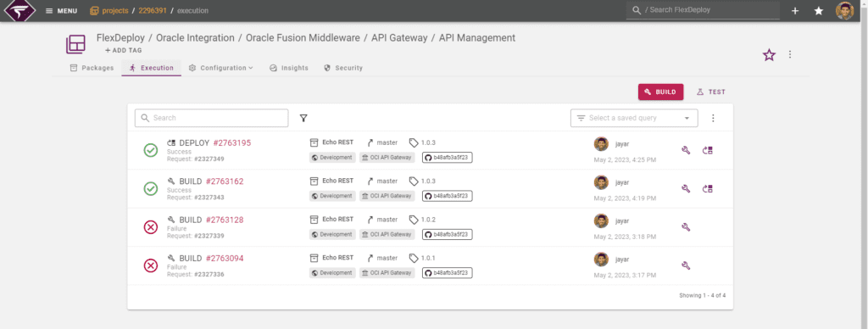The width and height of the screenshot is (868, 329).
Task: Click Development chip in #2763162 row
Action: [332, 196]
